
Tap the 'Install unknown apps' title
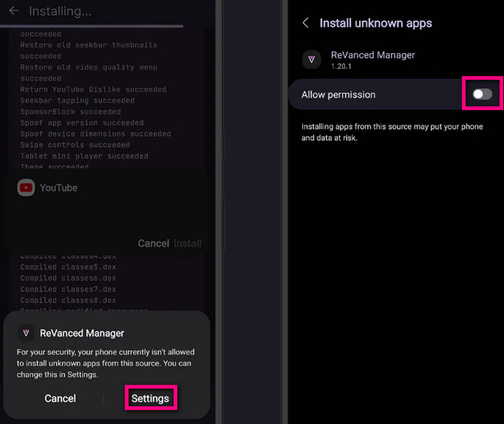pyautogui.click(x=375, y=23)
